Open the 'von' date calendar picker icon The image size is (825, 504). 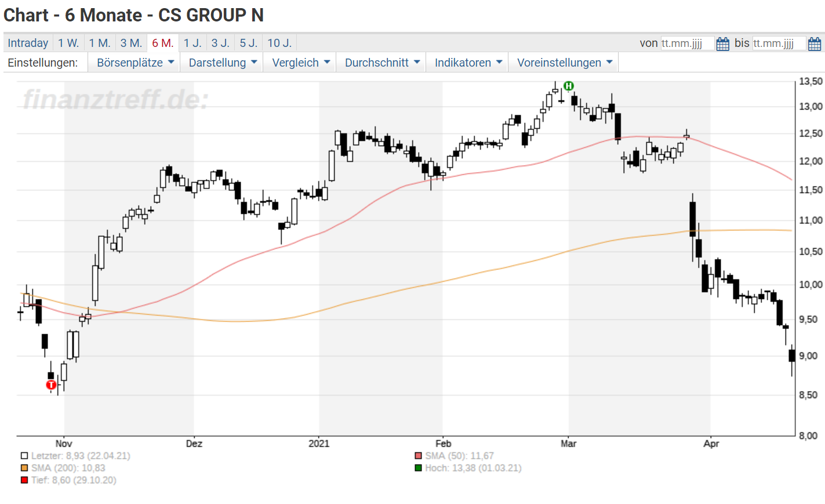point(722,43)
